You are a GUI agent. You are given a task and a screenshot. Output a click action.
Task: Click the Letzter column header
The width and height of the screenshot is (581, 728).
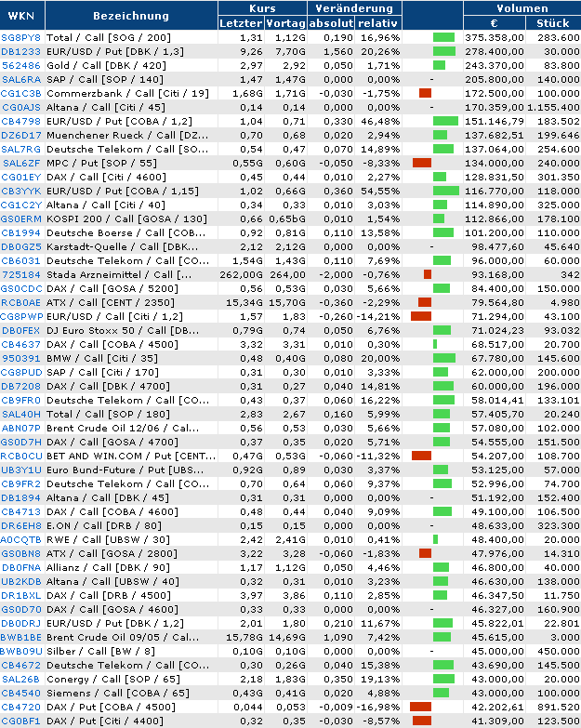point(241,22)
